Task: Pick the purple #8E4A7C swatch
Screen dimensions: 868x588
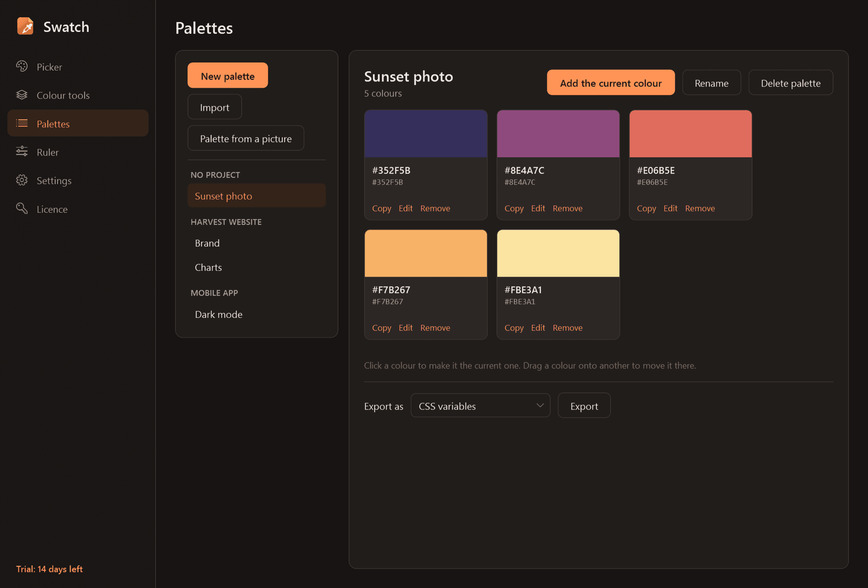Action: coord(558,133)
